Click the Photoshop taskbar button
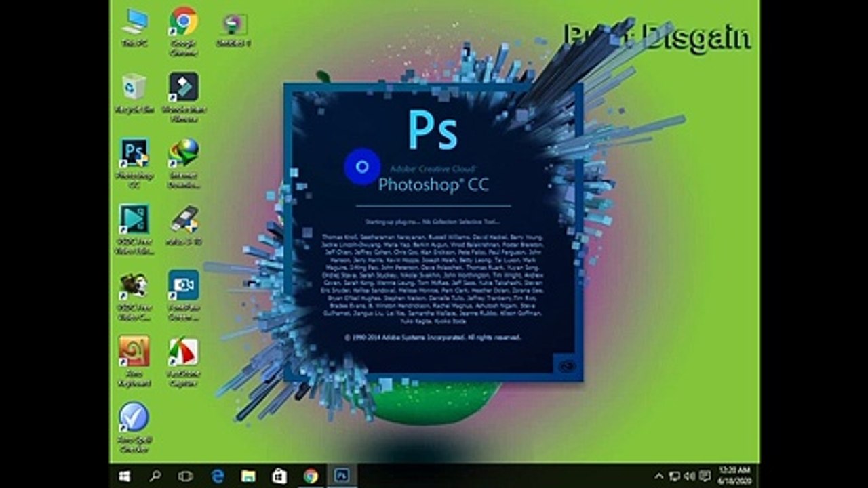Viewport: 868px width, 488px height. coord(342,476)
